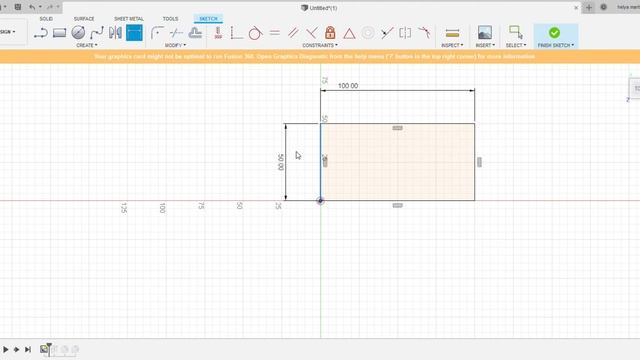
Task: Expand the CREATE dropdown menu
Action: [x=87, y=45]
